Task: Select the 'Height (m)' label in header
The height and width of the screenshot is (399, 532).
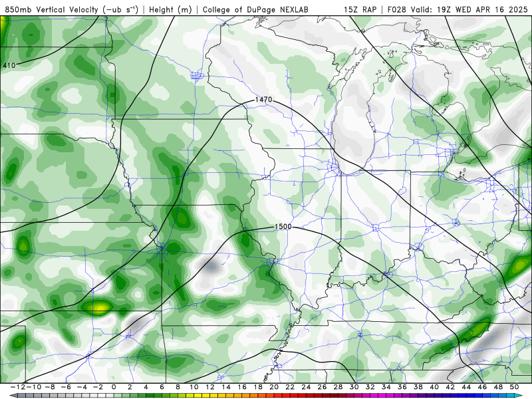Action: pyautogui.click(x=170, y=10)
